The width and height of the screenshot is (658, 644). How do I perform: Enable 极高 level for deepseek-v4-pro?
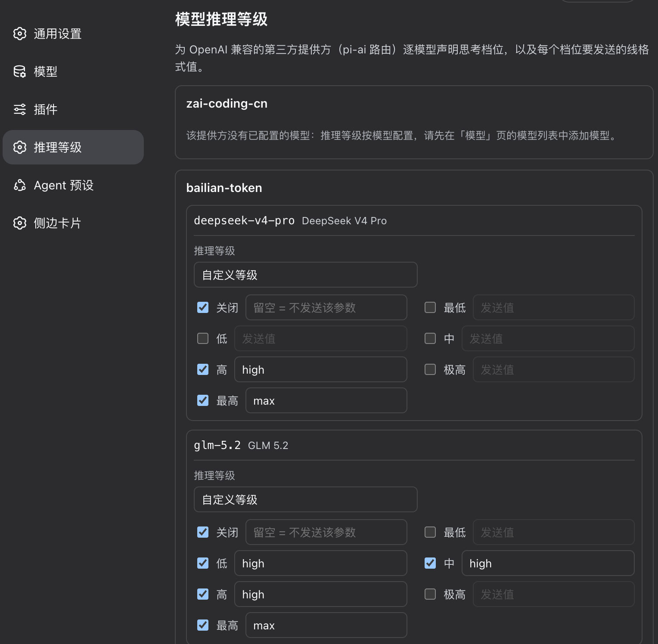click(x=430, y=369)
